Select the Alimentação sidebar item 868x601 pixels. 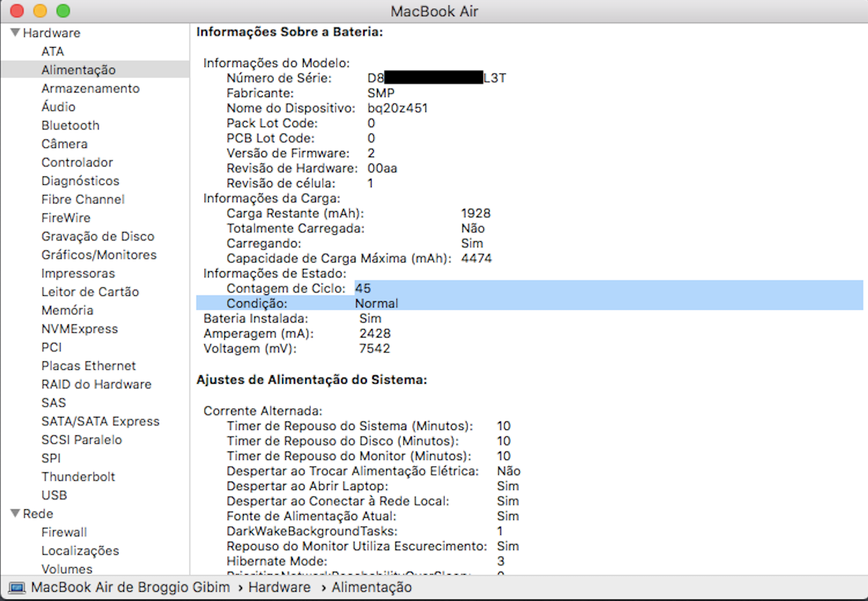pos(78,70)
